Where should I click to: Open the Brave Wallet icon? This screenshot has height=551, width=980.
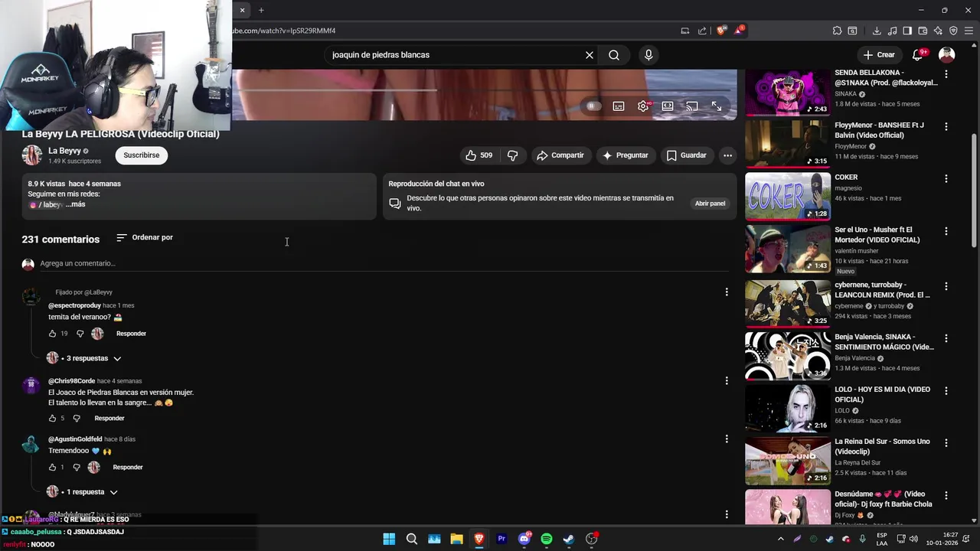923,31
